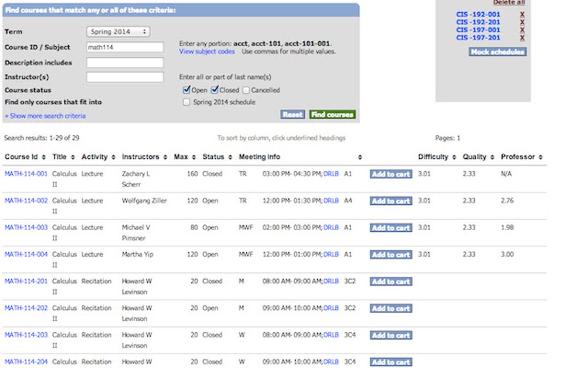
Task: Open the View subject codes link
Action: point(206,51)
